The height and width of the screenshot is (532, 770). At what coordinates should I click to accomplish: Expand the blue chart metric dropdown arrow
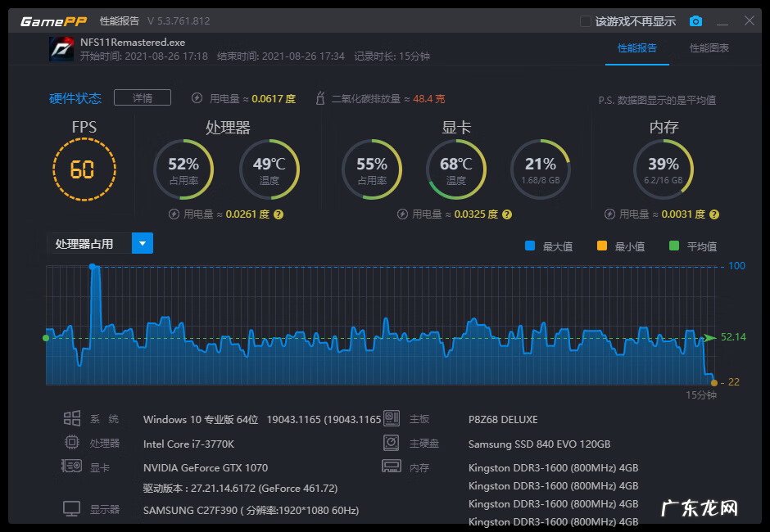point(143,243)
